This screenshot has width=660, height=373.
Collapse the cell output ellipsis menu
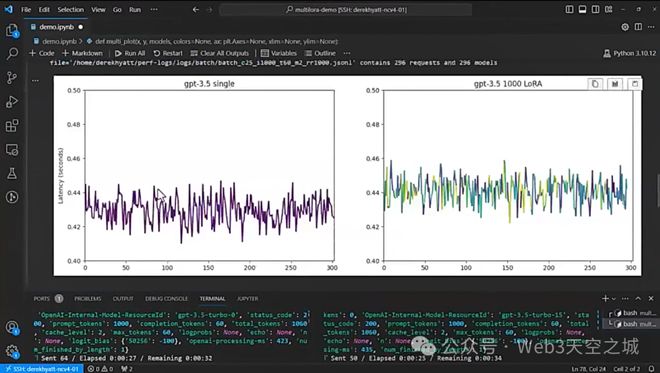(x=35, y=80)
